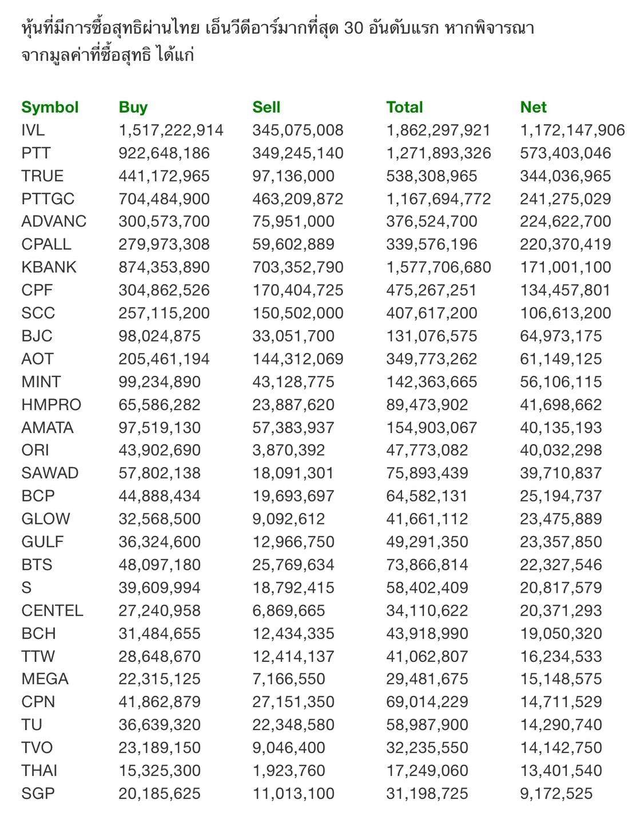Click the TRUE stock symbol
Screen dimensions: 644x833
(x=42, y=176)
